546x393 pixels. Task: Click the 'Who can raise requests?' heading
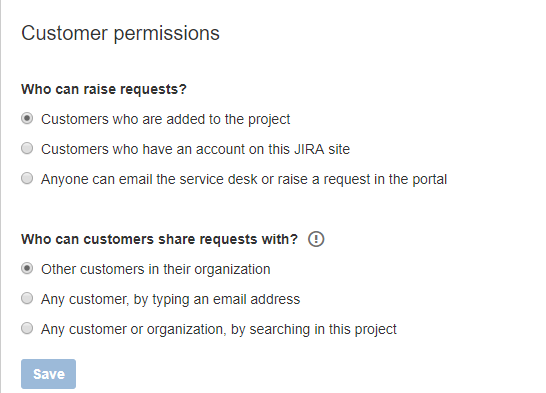104,89
